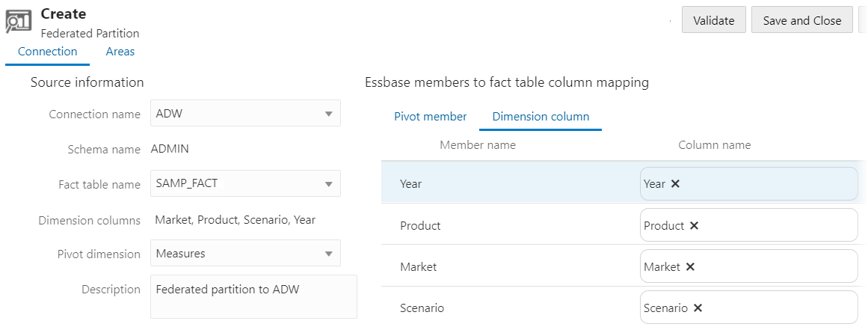Screen dimensions: 868x327
Task: Click the ADMIN schema name value
Action: click(x=170, y=149)
